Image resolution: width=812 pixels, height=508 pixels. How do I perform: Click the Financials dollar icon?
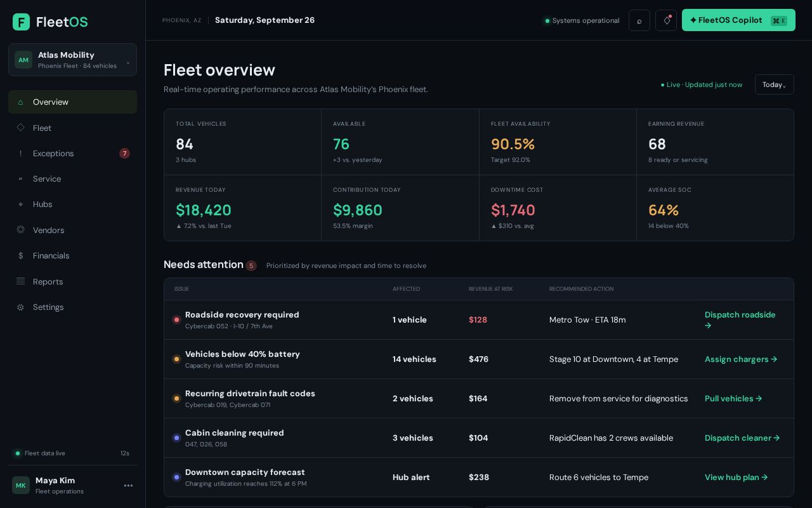[x=20, y=256]
